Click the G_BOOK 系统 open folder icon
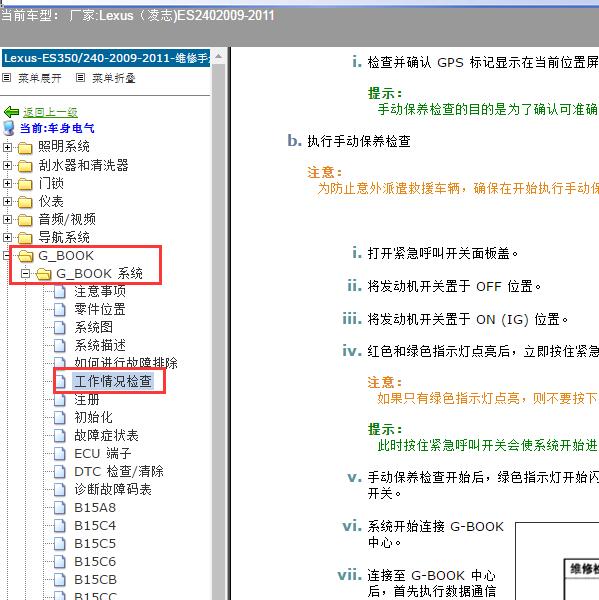Screen dimensions: 599x600 [44, 274]
